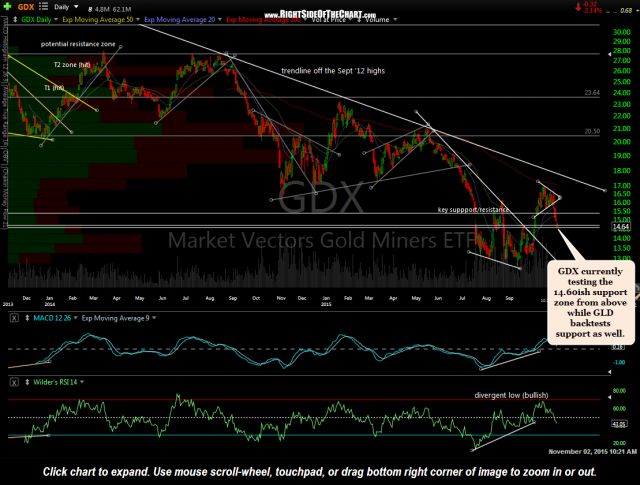
Task: Click 'divergent low (bullish)' RSI annotation
Action: click(x=511, y=395)
